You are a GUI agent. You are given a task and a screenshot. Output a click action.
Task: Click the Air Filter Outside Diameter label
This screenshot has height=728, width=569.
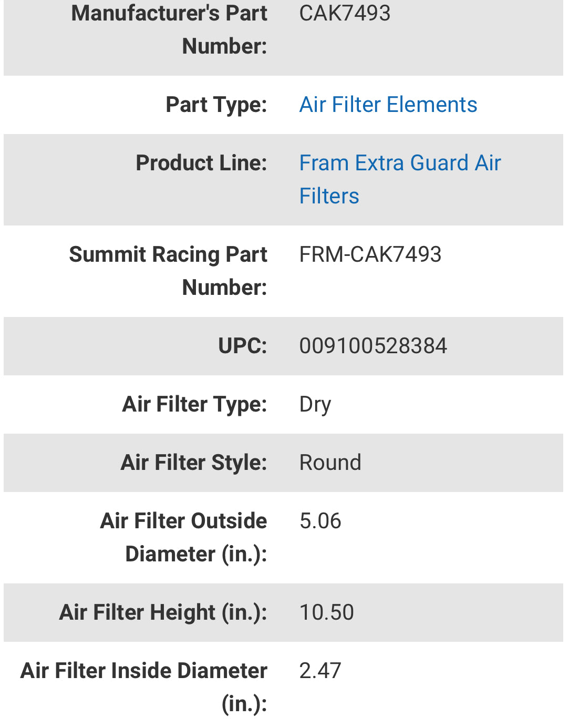(184, 537)
